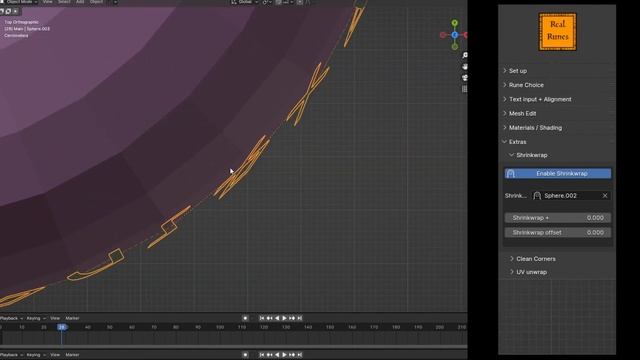
Task: Open upper timeline Keying dropdown
Action: point(36,318)
